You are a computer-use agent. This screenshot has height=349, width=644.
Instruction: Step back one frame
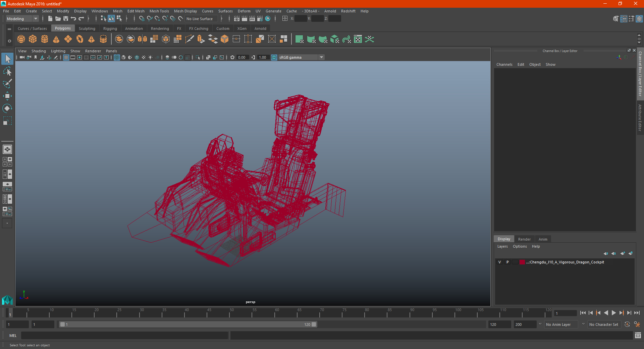pyautogui.click(x=591, y=313)
